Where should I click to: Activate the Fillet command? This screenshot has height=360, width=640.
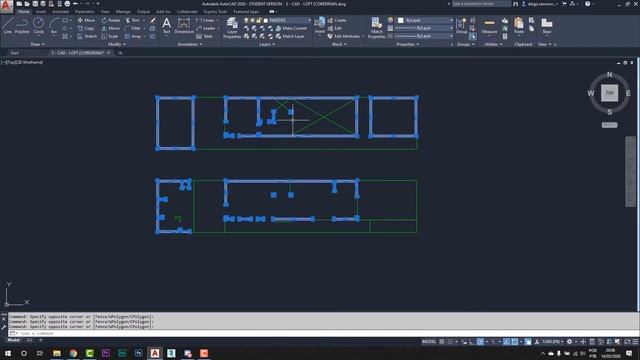click(133, 28)
